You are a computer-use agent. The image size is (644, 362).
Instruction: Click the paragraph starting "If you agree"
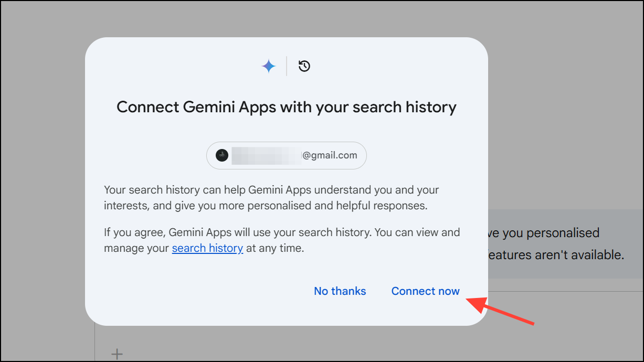click(282, 240)
